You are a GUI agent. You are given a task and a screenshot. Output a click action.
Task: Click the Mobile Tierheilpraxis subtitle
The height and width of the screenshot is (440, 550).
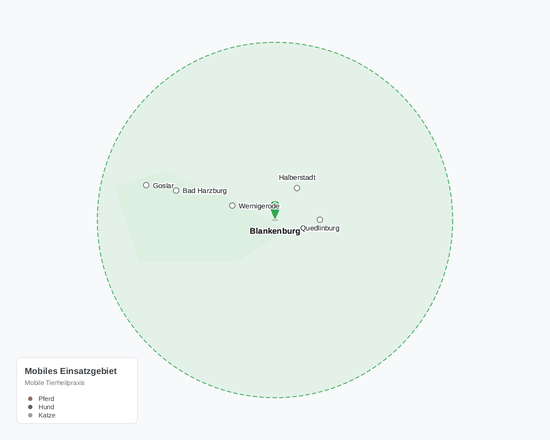55,383
